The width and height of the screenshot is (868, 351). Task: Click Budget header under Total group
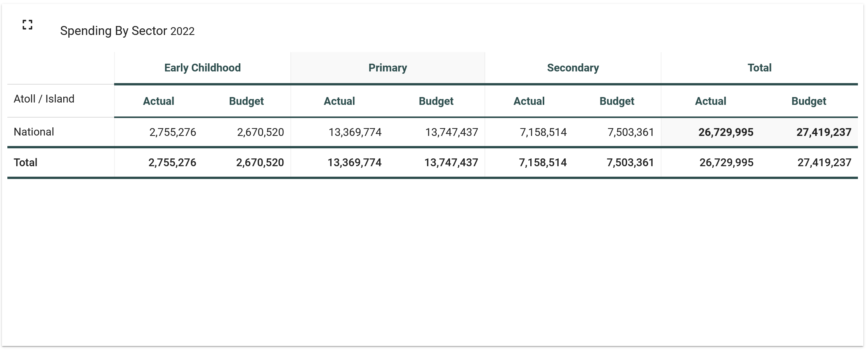pyautogui.click(x=809, y=101)
